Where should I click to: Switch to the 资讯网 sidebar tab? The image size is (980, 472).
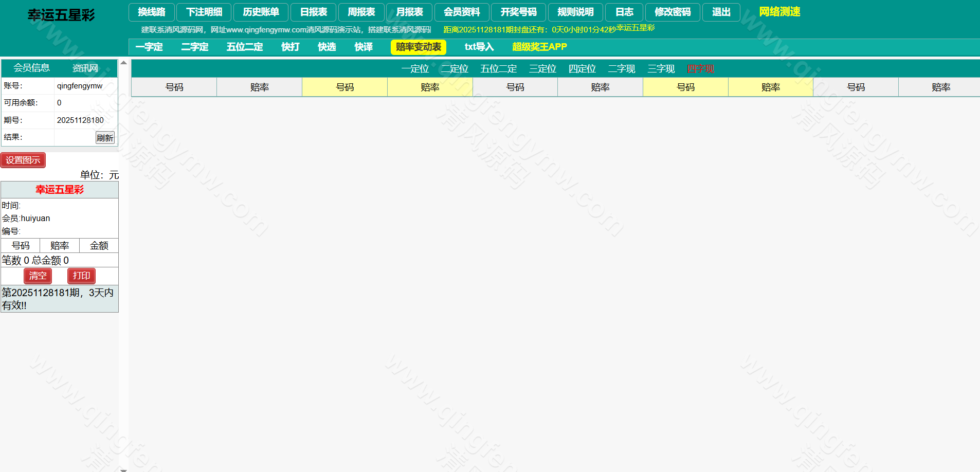click(x=85, y=68)
